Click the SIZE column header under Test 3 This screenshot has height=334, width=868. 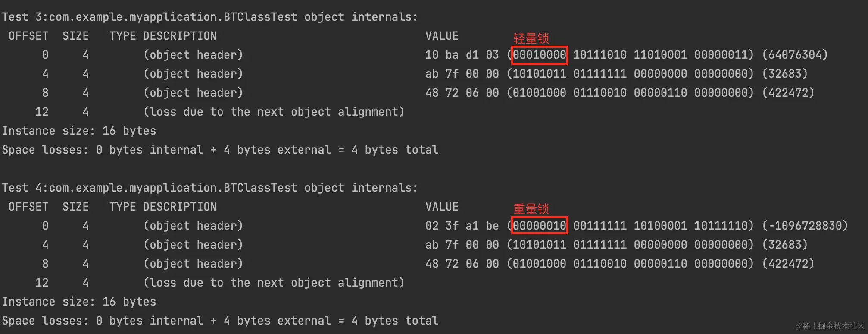click(x=75, y=36)
